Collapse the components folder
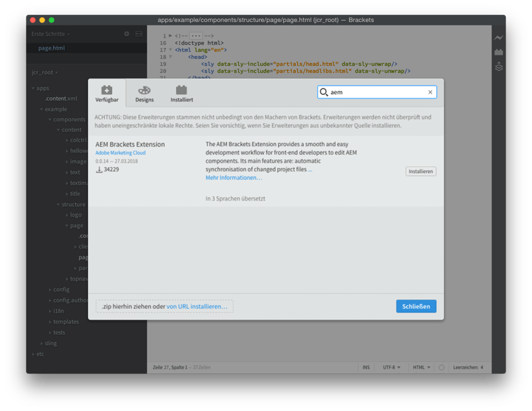 [x=50, y=120]
